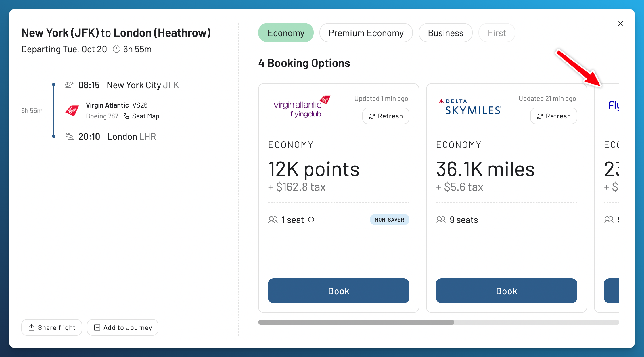
Task: Click the Delta SkyMiles logo
Action: [x=470, y=107]
